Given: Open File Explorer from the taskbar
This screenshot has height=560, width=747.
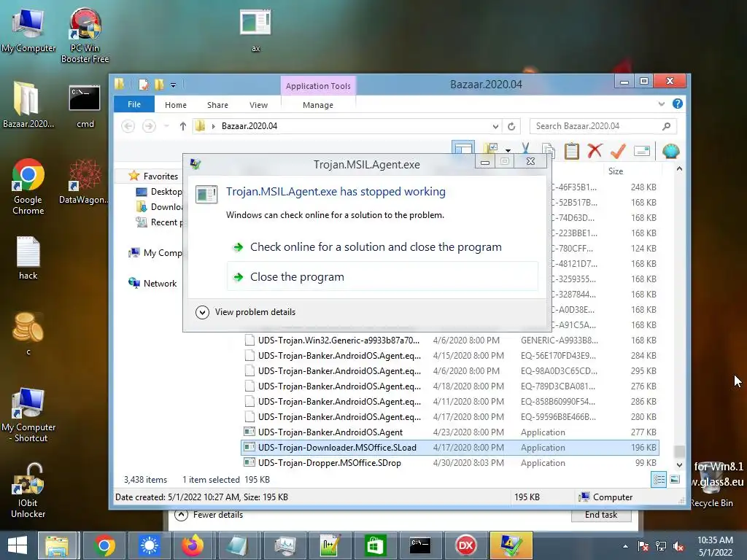Looking at the screenshot, I should pos(57,545).
